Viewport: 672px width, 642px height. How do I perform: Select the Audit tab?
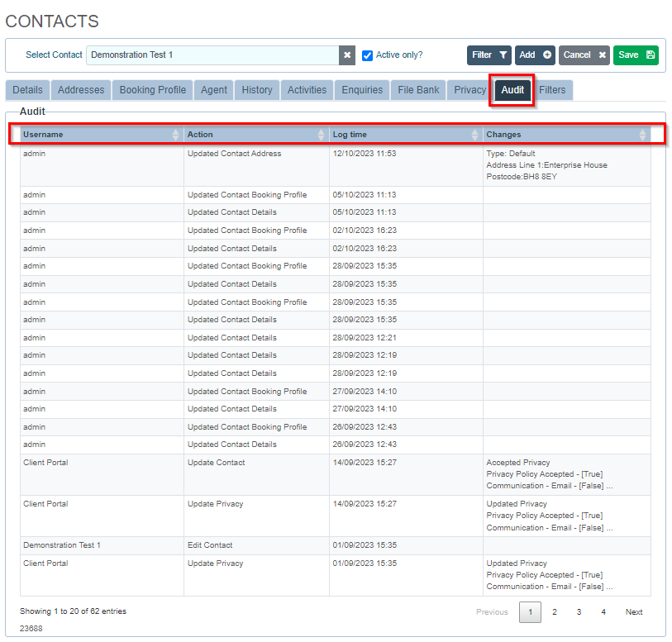(x=512, y=90)
